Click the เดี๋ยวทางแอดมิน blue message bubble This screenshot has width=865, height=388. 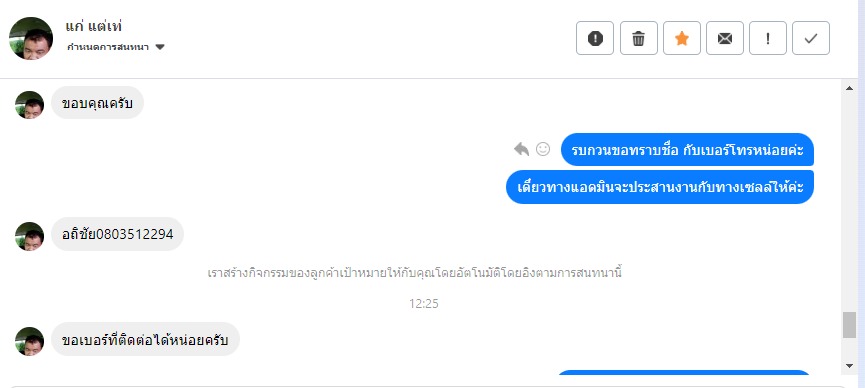(x=660, y=187)
